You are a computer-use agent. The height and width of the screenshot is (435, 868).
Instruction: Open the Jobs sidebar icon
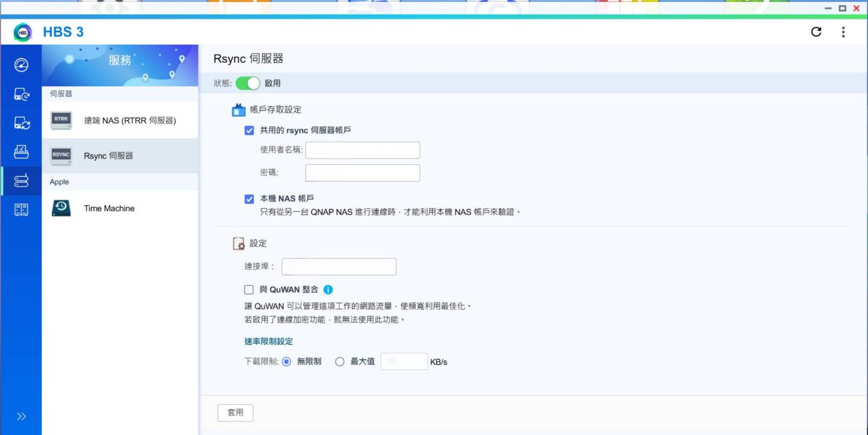click(21, 152)
